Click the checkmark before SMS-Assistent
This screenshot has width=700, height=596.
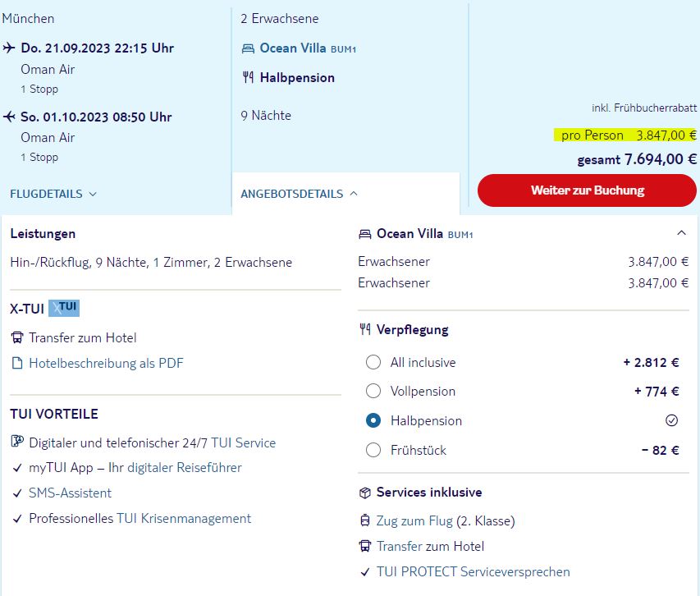coord(17,493)
